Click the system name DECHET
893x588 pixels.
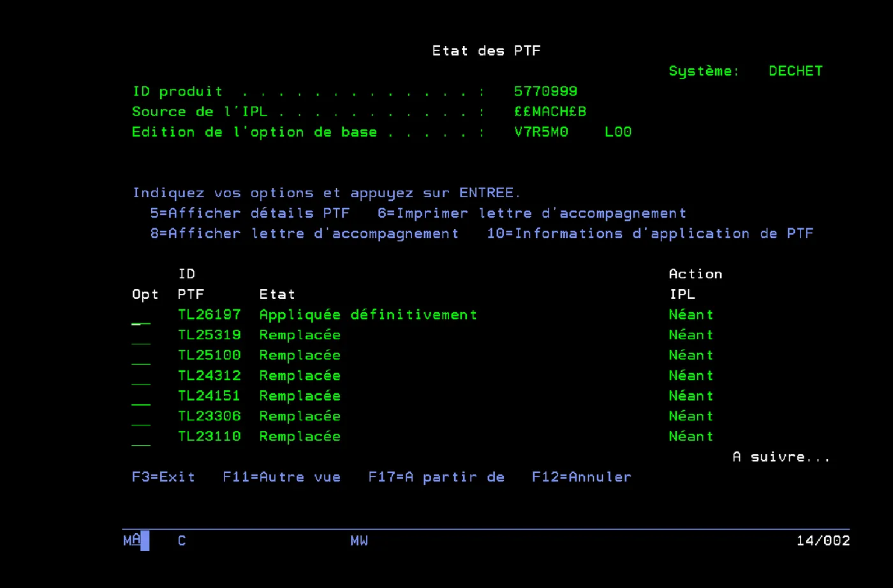click(795, 71)
